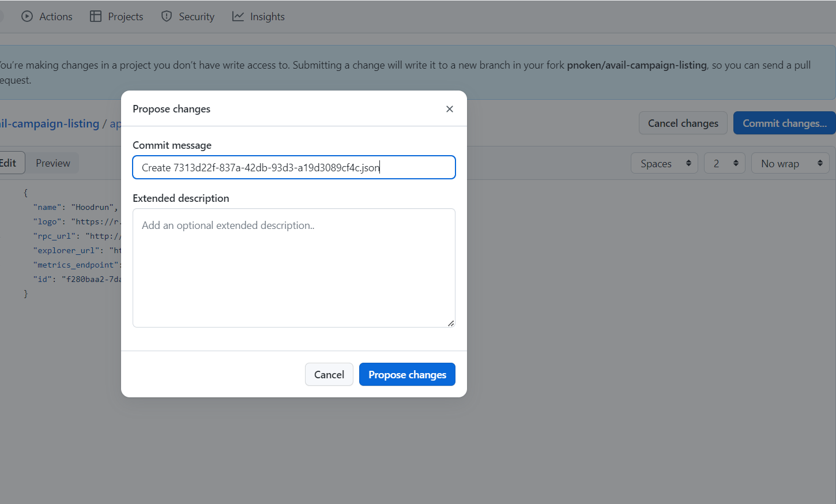Image resolution: width=836 pixels, height=504 pixels.
Task: Click the "logo" line in editor
Action: point(77,221)
